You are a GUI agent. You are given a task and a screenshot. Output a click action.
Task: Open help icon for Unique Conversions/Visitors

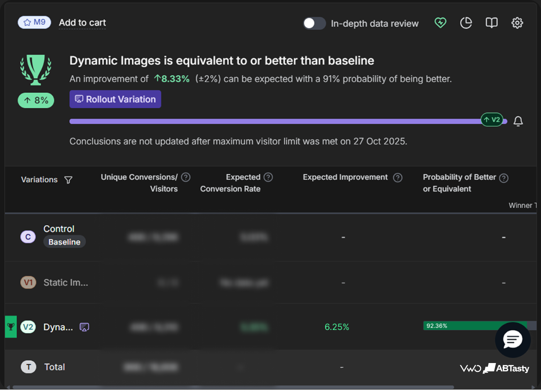(186, 177)
